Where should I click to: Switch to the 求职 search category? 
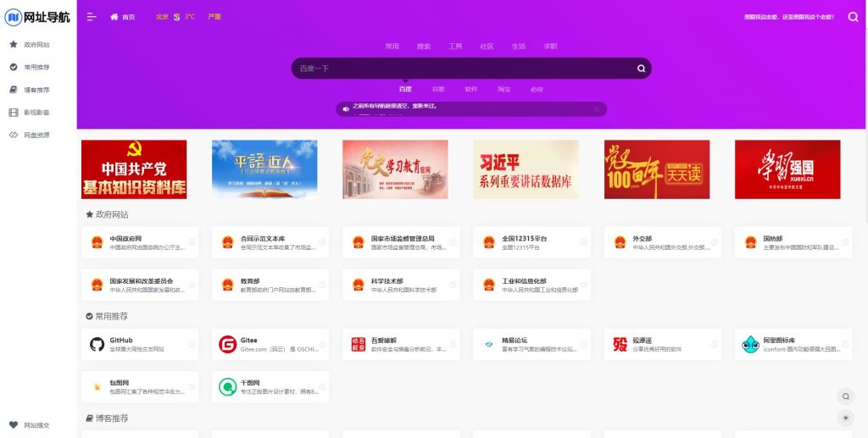pos(550,47)
